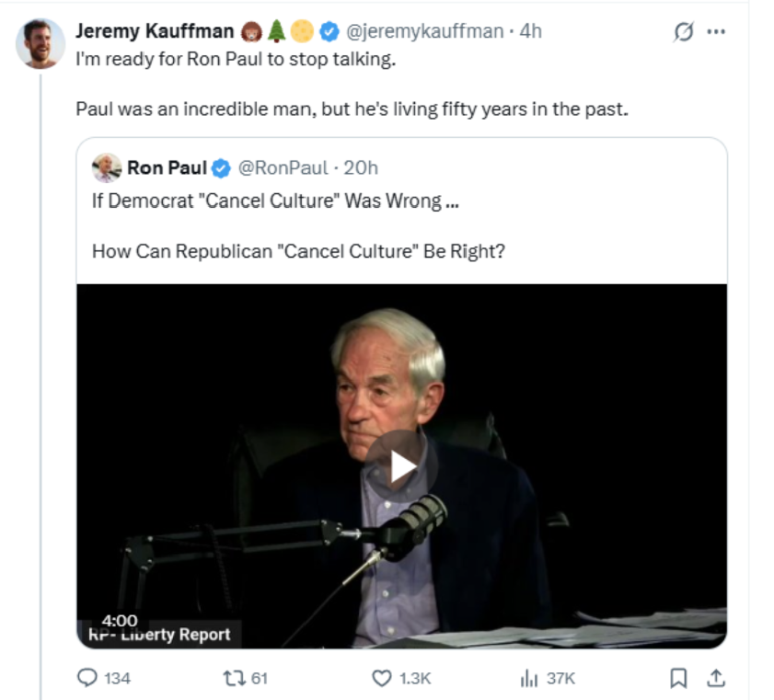
Task: Click the verified badge next to Jeremy Kauffman
Action: pyautogui.click(x=329, y=32)
